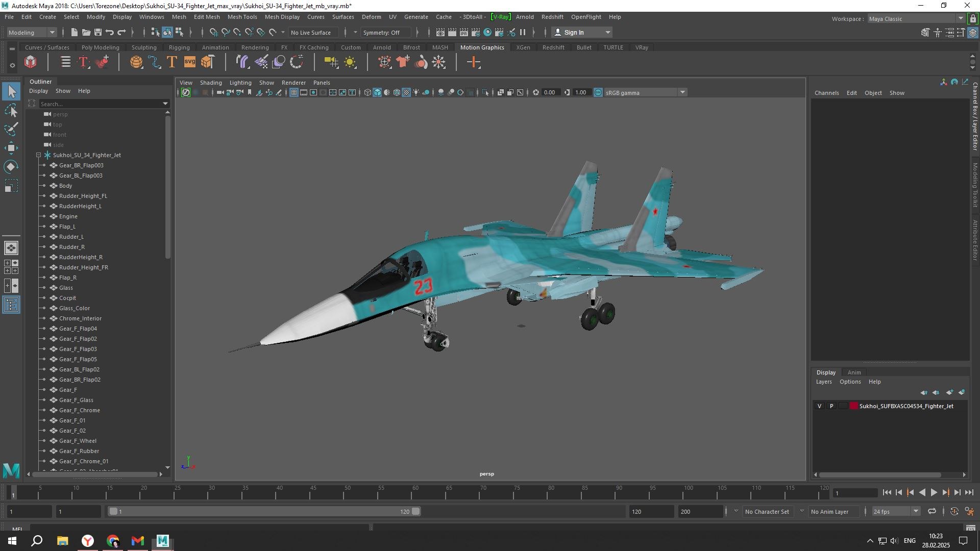Open Yandex browser in the taskbar
This screenshot has height=551, width=980.
click(x=88, y=541)
